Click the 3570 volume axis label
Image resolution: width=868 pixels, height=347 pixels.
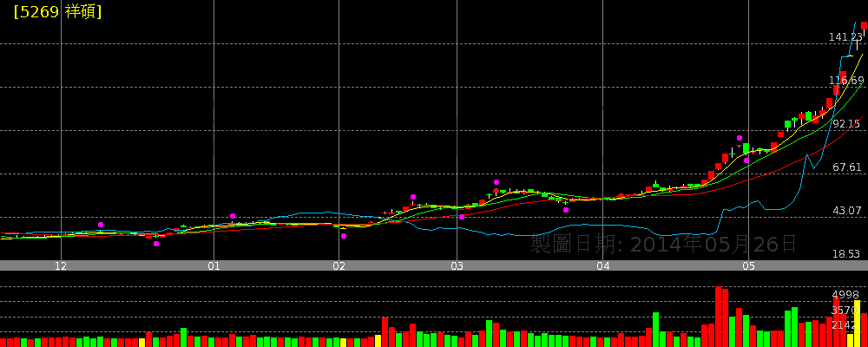[x=845, y=310]
